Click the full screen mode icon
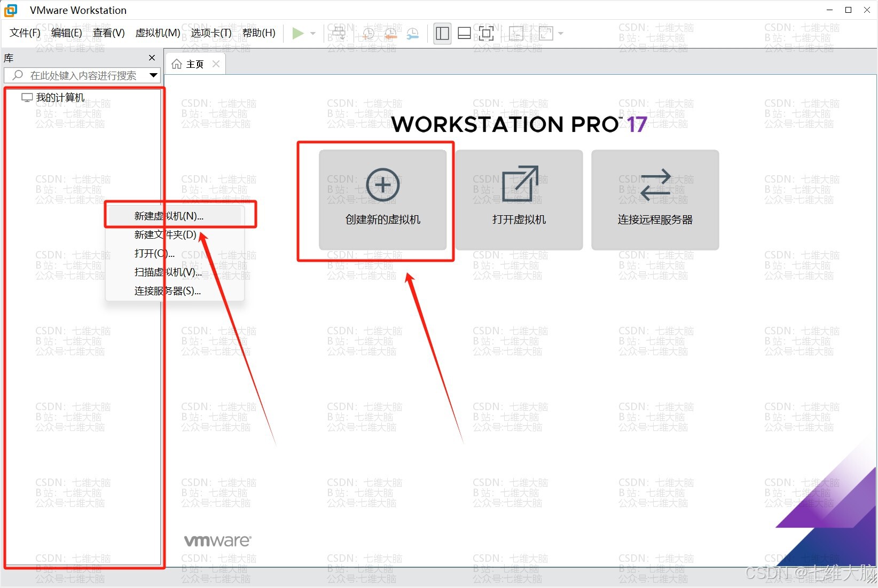The image size is (878, 588). pyautogui.click(x=486, y=33)
